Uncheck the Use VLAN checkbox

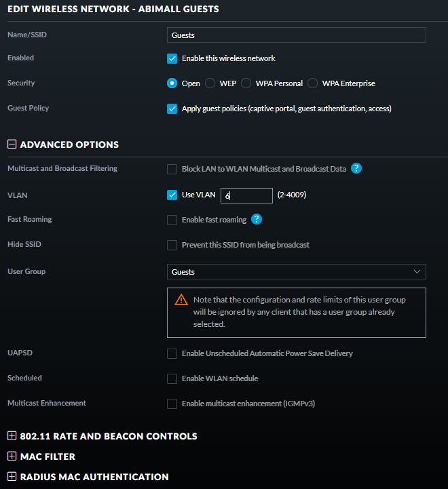click(172, 195)
